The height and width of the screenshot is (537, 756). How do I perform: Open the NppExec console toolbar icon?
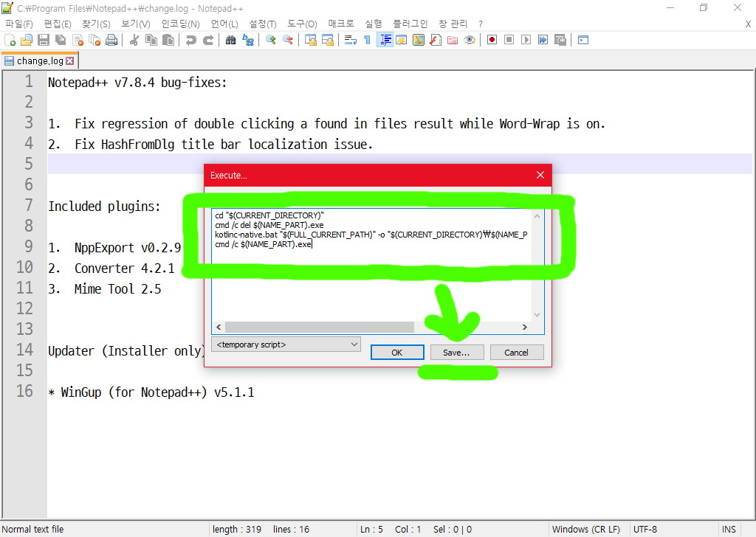click(583, 40)
